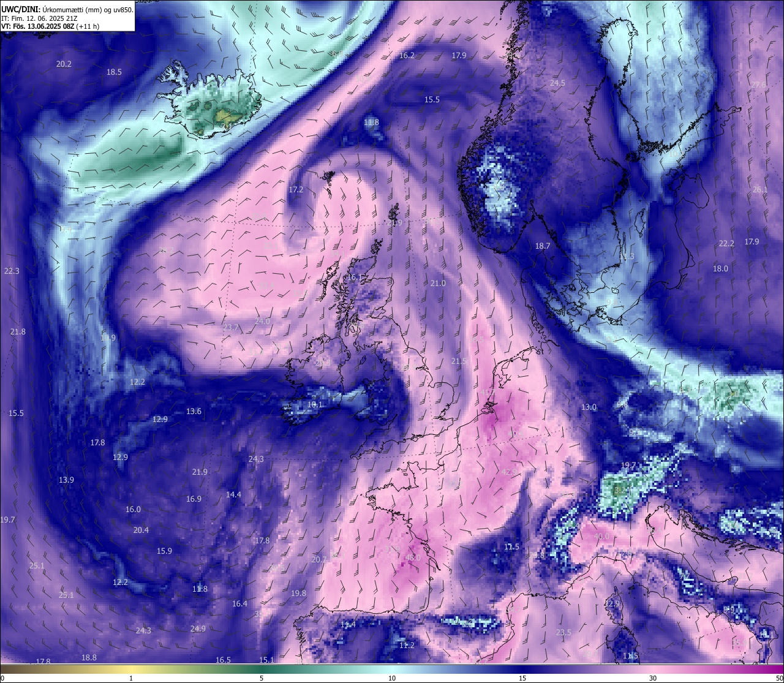
Task: Click the map value 23.5
Action: point(563,633)
